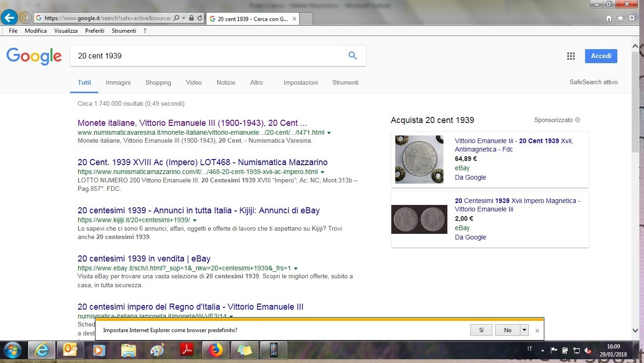Open the Visualizza menu
Image resolution: width=644 pixels, height=363 pixels.
[x=66, y=31]
